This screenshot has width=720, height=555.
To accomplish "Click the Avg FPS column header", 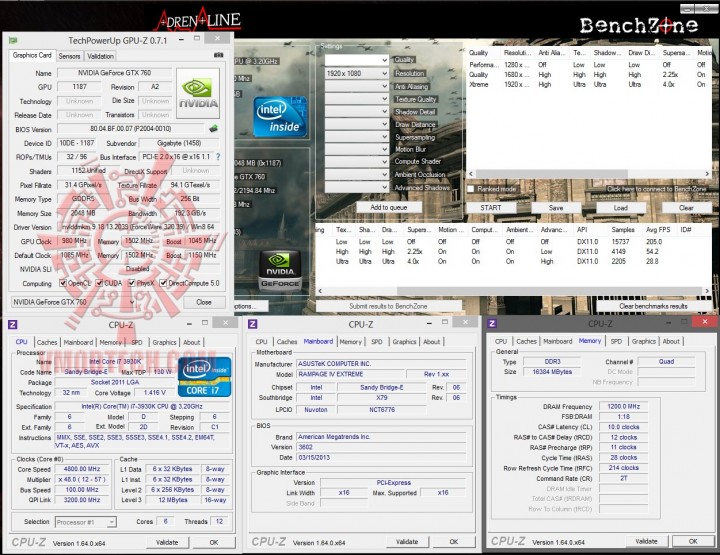I will pos(658,230).
